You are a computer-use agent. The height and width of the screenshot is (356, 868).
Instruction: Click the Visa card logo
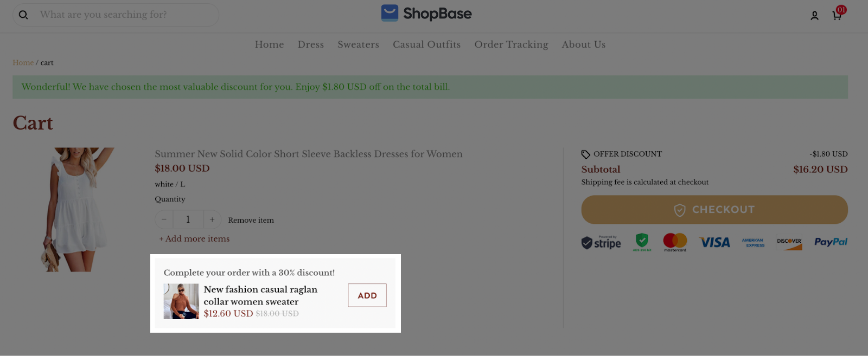click(x=714, y=242)
